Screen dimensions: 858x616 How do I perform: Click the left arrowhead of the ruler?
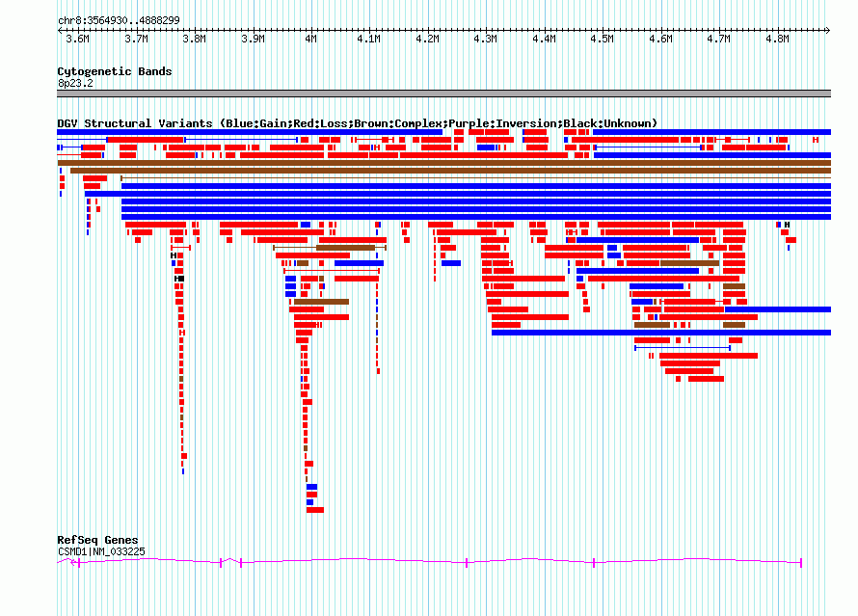60,31
